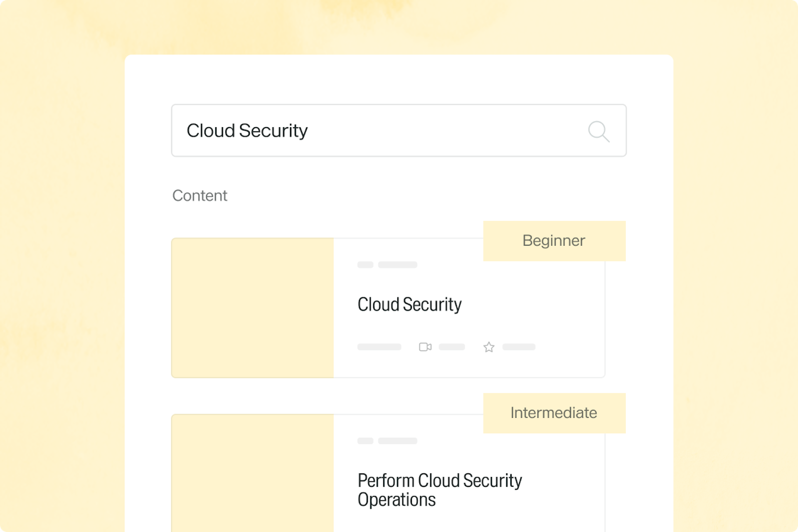
Task: Click the short placeholder chip in first card
Action: [365, 265]
